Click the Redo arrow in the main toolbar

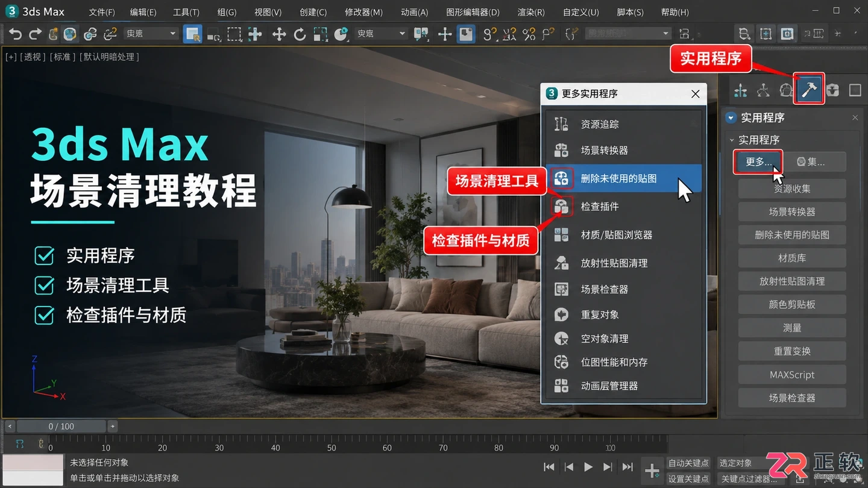pos(35,34)
